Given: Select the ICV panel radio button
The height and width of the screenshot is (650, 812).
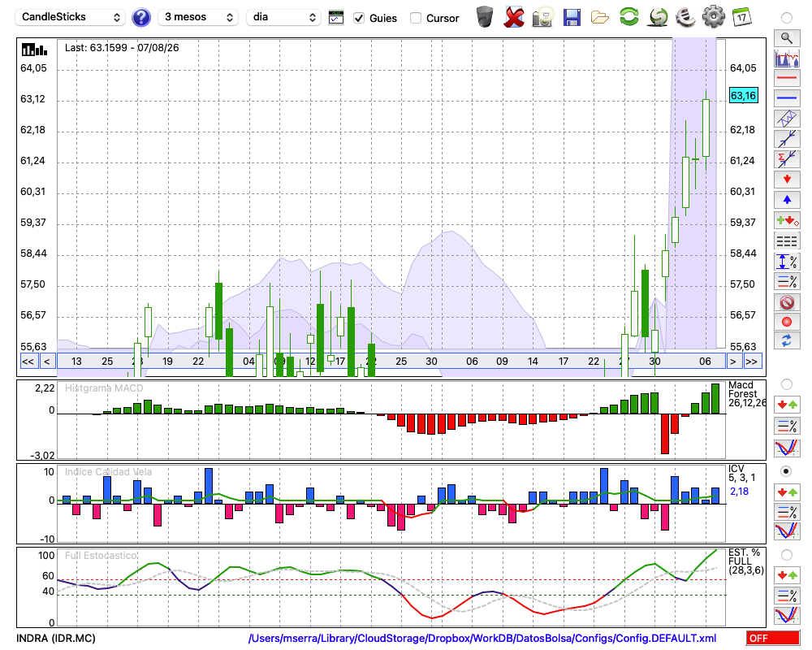Looking at the screenshot, I should (x=787, y=471).
